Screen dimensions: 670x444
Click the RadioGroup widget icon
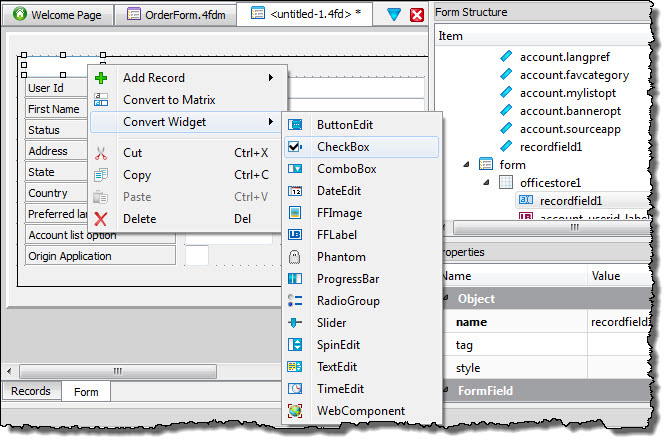pyautogui.click(x=295, y=301)
